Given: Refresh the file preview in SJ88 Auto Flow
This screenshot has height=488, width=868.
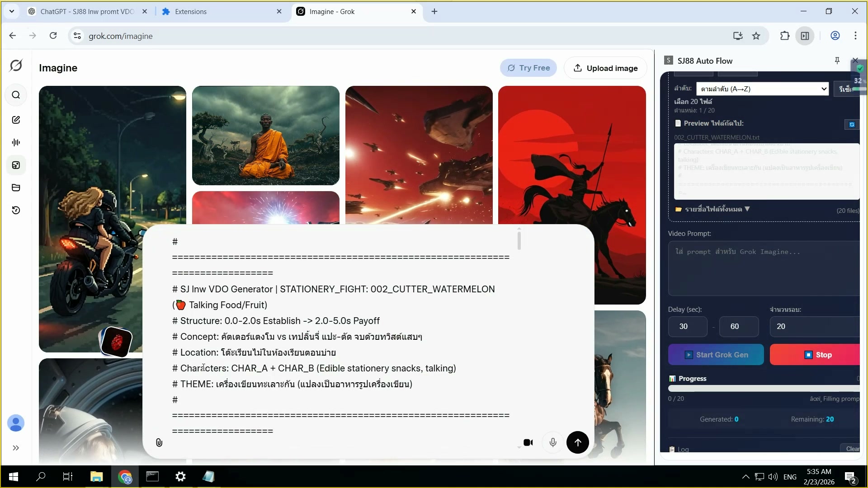Looking at the screenshot, I should (x=852, y=124).
